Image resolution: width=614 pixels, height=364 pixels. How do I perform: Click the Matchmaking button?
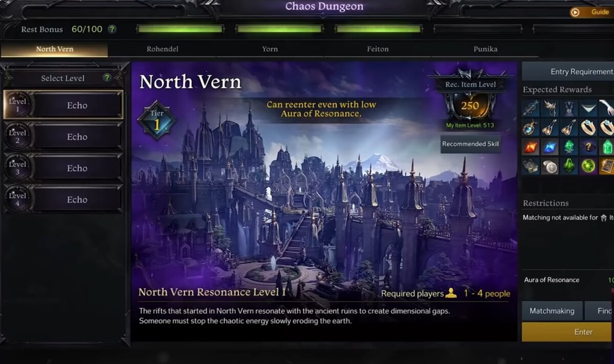click(552, 311)
